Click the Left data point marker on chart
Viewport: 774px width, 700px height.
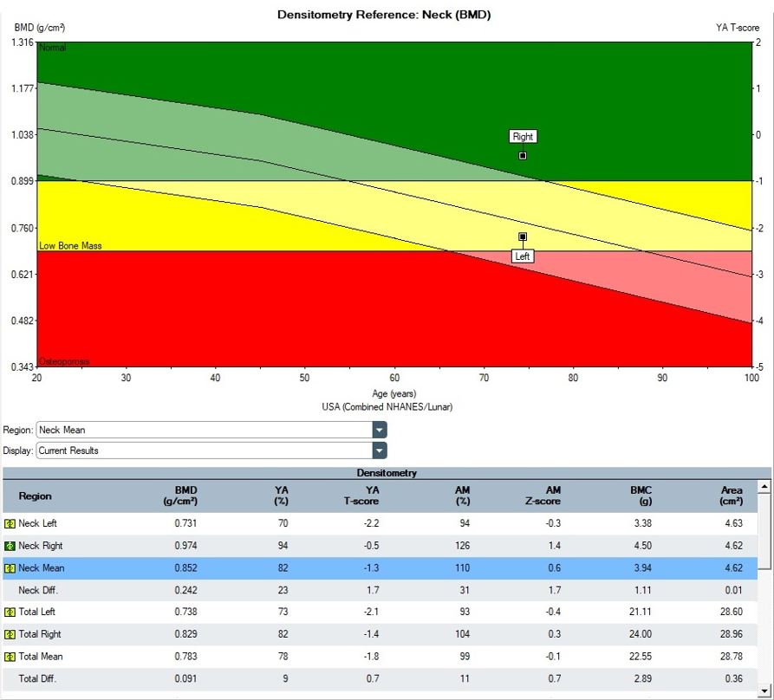click(523, 237)
